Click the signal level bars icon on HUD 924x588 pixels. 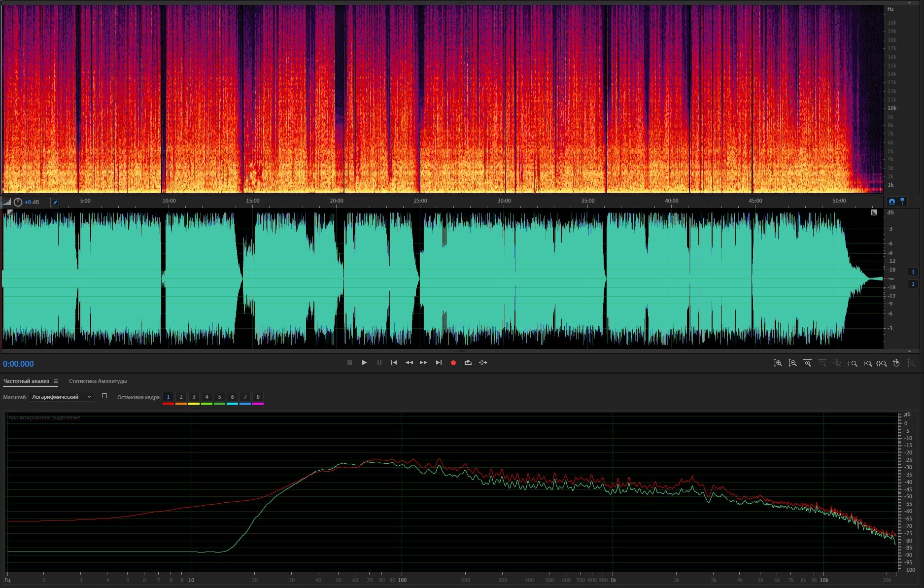coord(7,202)
